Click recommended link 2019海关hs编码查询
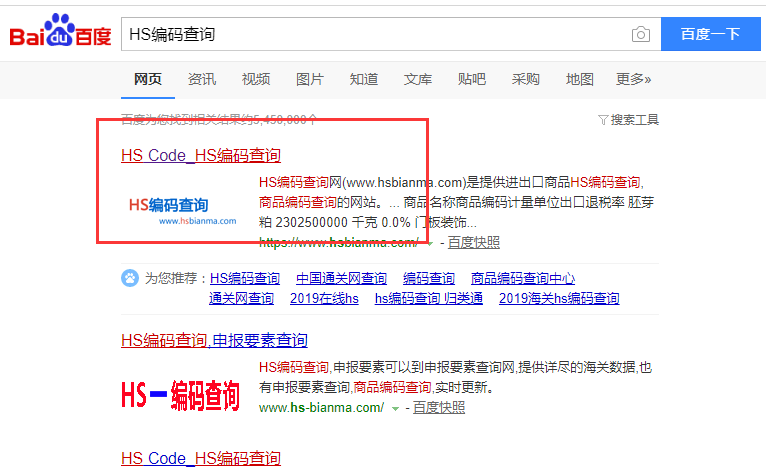This screenshot has height=471, width=766. 559,299
